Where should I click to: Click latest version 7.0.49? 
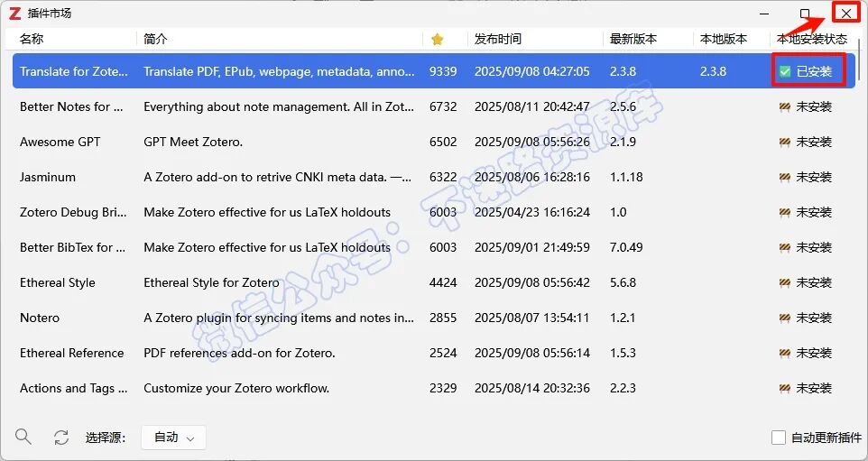pos(626,247)
